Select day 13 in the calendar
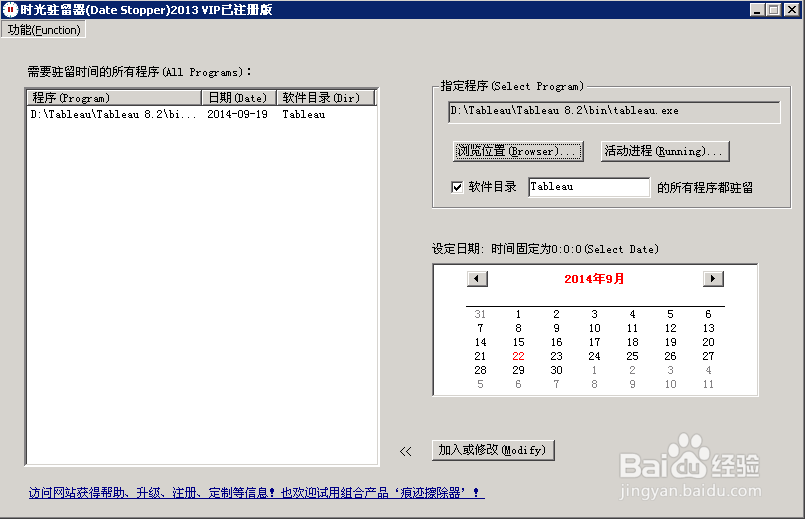Screen dimensions: 807x519 pos(708,328)
